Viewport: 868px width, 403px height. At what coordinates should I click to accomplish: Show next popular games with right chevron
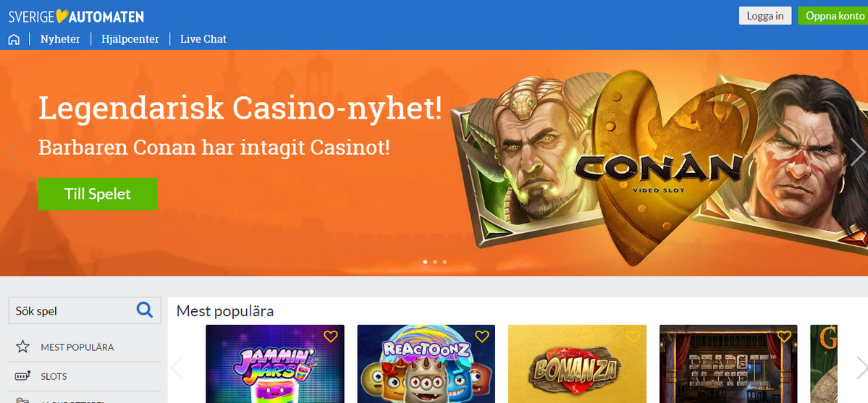pos(861,368)
